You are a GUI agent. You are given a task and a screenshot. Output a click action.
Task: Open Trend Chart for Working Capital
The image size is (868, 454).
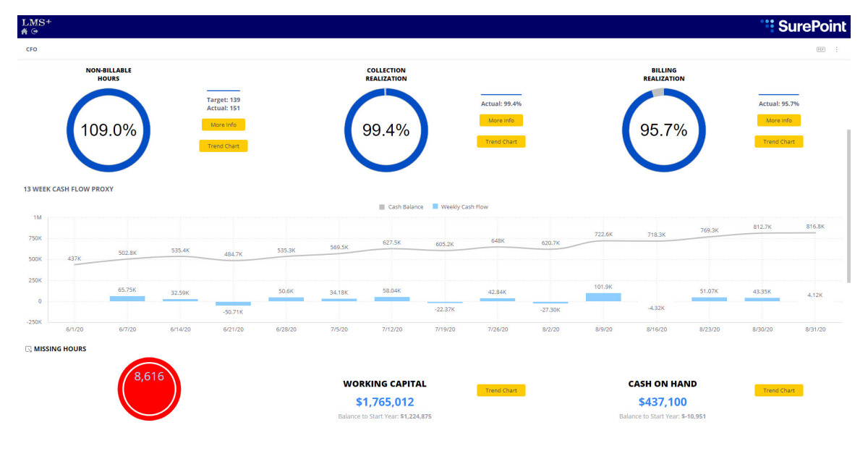click(x=501, y=390)
